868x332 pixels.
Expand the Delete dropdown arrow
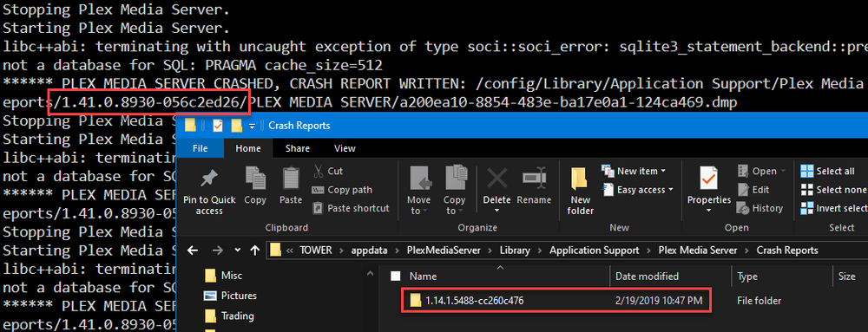click(496, 211)
